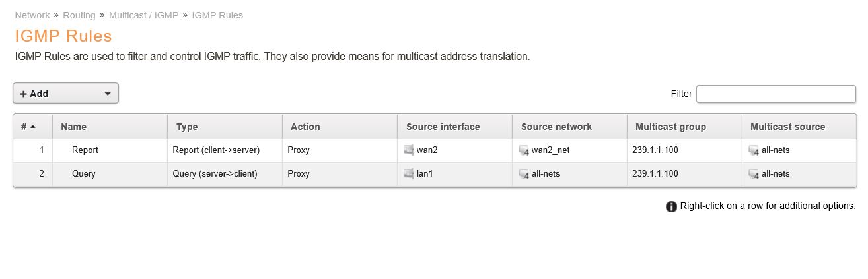Sort the rules by the Type column header
Image resolution: width=868 pixels, height=279 pixels.
tap(187, 127)
